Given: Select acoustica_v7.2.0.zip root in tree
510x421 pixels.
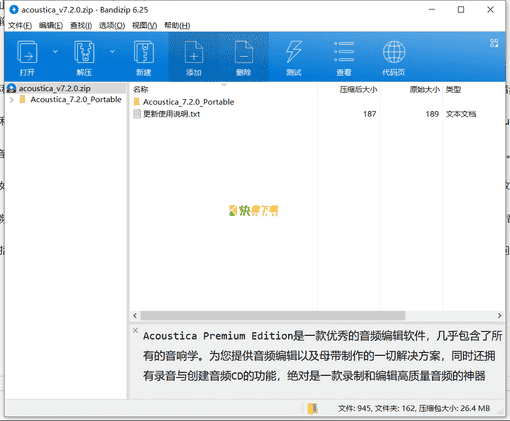Looking at the screenshot, I should (55, 88).
